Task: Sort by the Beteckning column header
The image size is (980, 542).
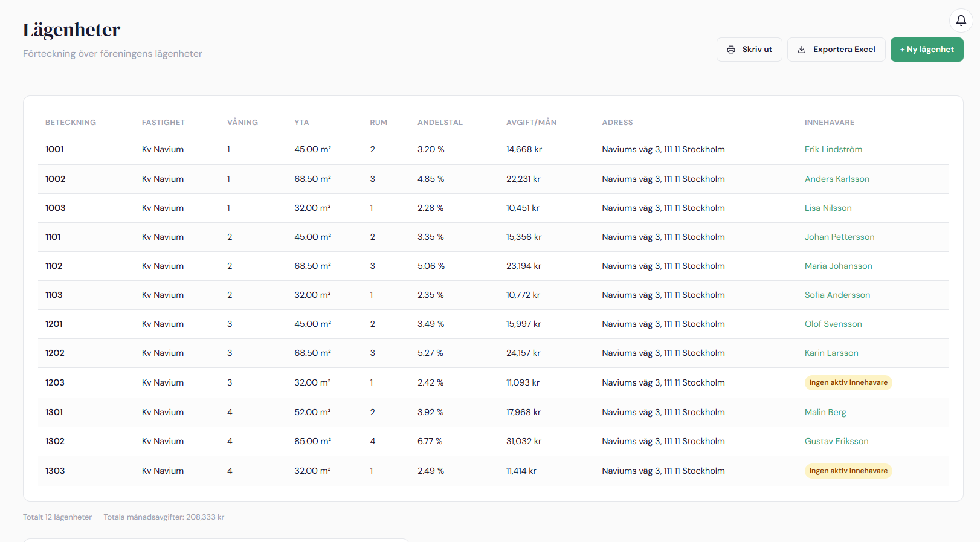Action: (x=70, y=123)
